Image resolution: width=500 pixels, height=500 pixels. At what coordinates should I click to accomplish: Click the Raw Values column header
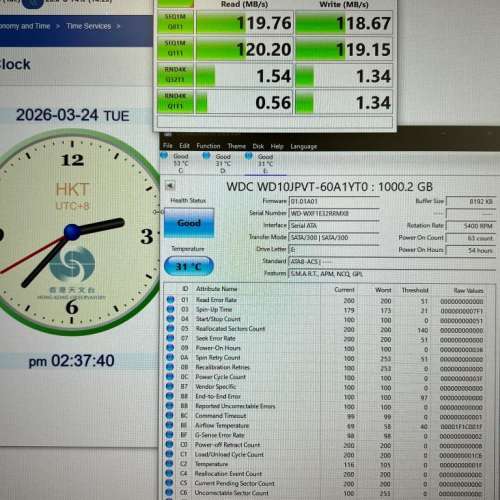coord(469,291)
